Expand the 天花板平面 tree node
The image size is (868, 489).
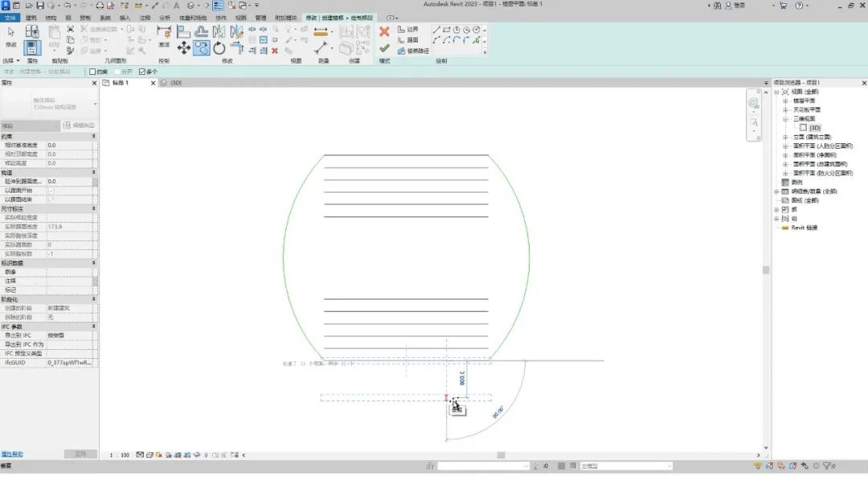click(785, 109)
